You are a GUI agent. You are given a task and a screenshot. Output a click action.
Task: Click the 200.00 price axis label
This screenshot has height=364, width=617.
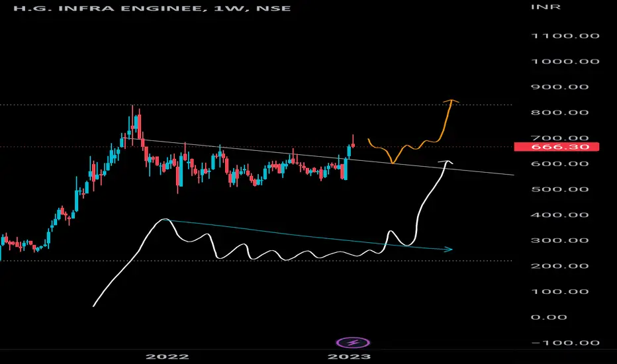point(559,266)
